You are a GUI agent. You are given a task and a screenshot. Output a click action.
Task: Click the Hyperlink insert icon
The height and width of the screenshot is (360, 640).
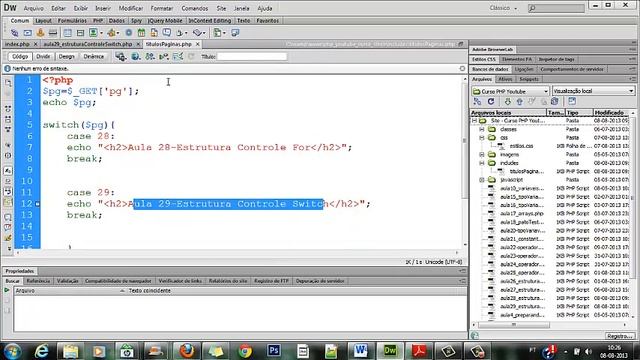pyautogui.click(x=14, y=33)
